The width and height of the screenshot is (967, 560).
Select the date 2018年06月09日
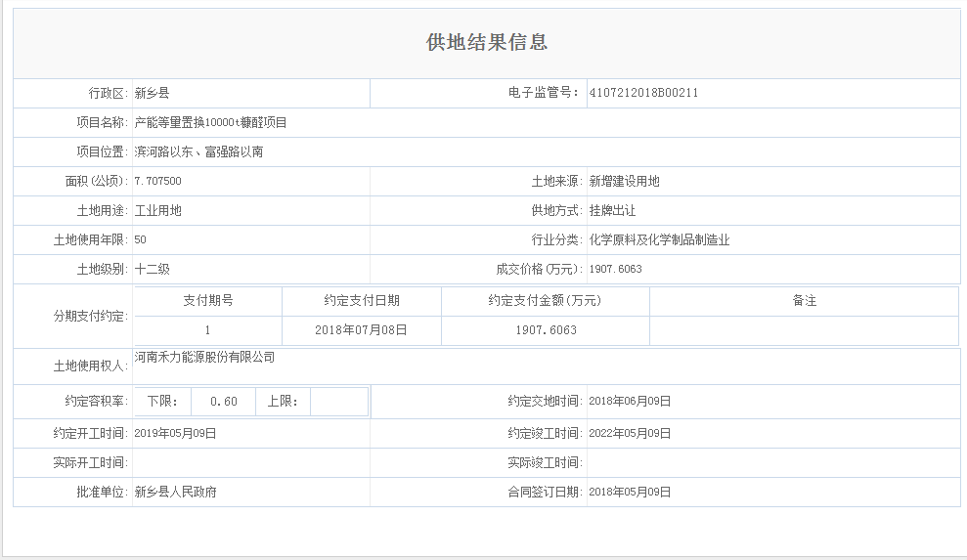(x=630, y=401)
